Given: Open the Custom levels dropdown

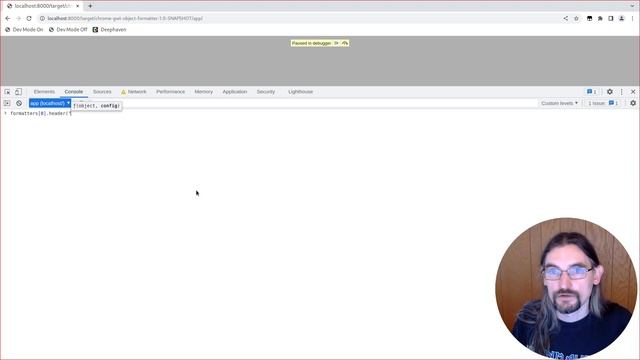Looking at the screenshot, I should (x=560, y=103).
